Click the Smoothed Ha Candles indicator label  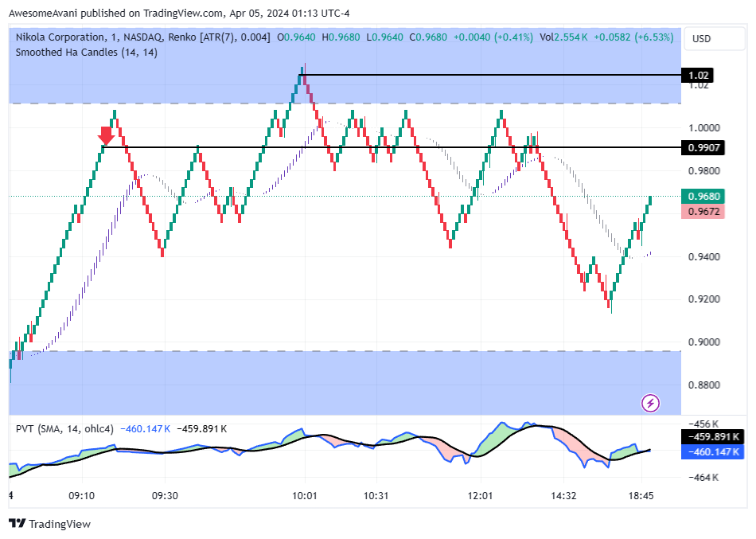point(86,52)
